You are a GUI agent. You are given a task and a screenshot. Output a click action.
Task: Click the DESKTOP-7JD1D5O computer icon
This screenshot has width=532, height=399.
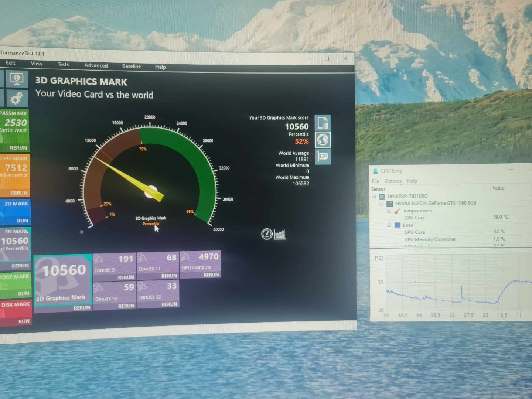(x=382, y=197)
